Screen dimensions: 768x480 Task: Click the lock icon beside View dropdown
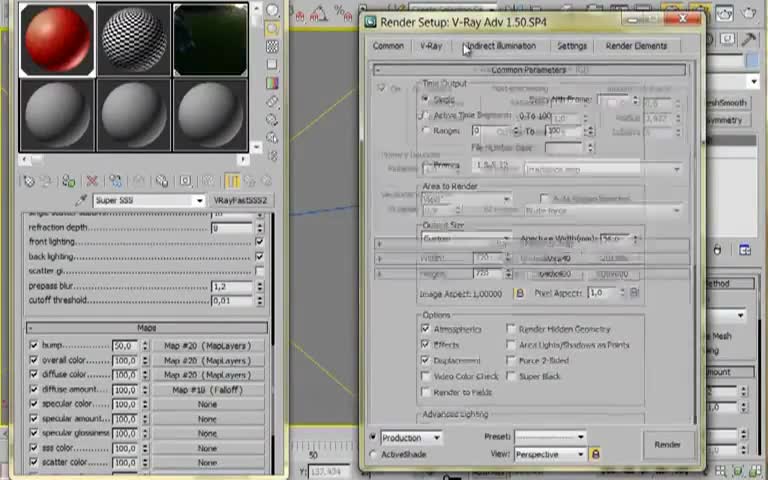(595, 455)
